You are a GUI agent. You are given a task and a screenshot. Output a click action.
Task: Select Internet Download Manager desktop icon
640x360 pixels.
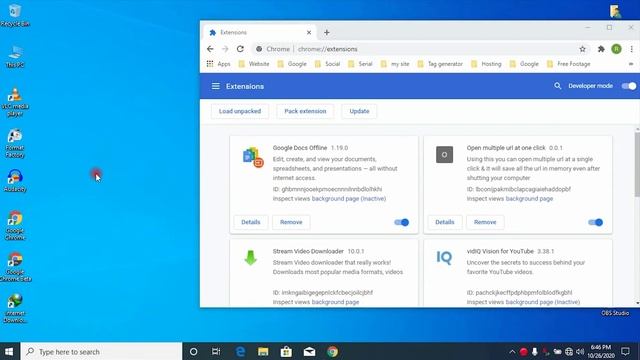[15, 308]
